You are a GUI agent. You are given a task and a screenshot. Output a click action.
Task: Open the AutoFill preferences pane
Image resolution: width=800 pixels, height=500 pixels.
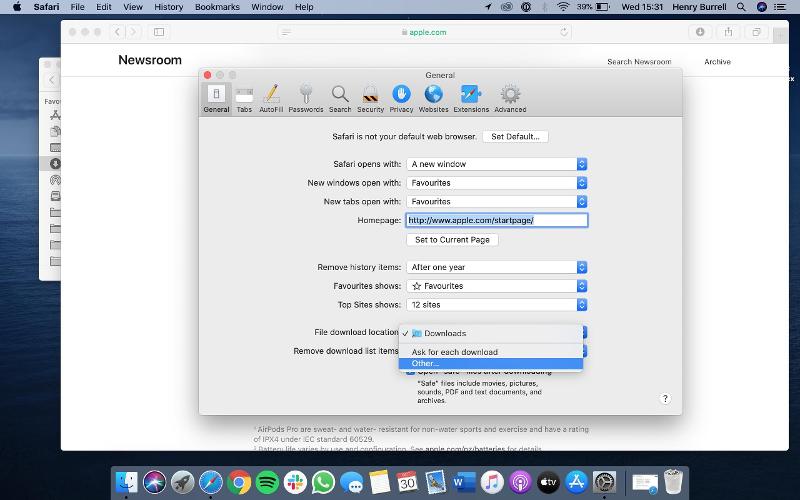(x=271, y=97)
